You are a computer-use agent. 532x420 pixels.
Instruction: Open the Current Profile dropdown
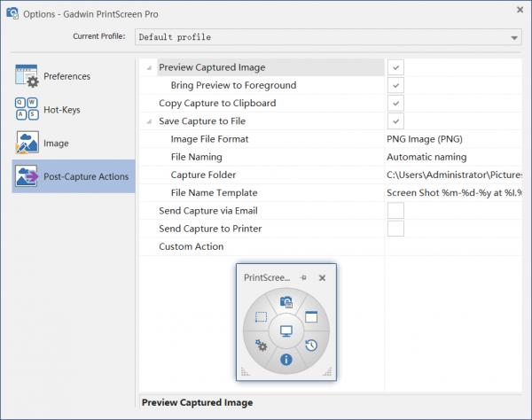514,37
